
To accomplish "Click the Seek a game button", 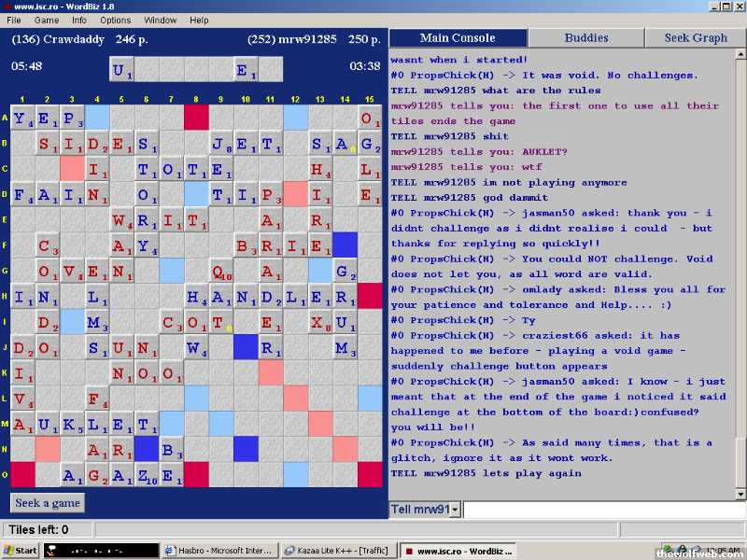I will (48, 503).
